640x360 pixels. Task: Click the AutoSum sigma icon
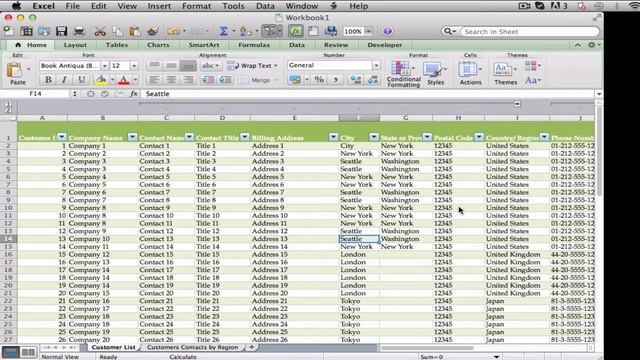click(x=223, y=31)
